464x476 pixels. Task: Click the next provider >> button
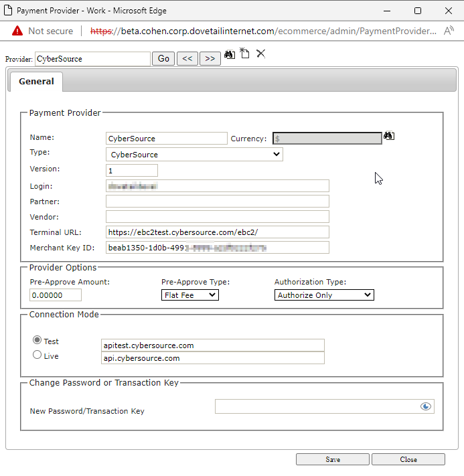pos(210,58)
